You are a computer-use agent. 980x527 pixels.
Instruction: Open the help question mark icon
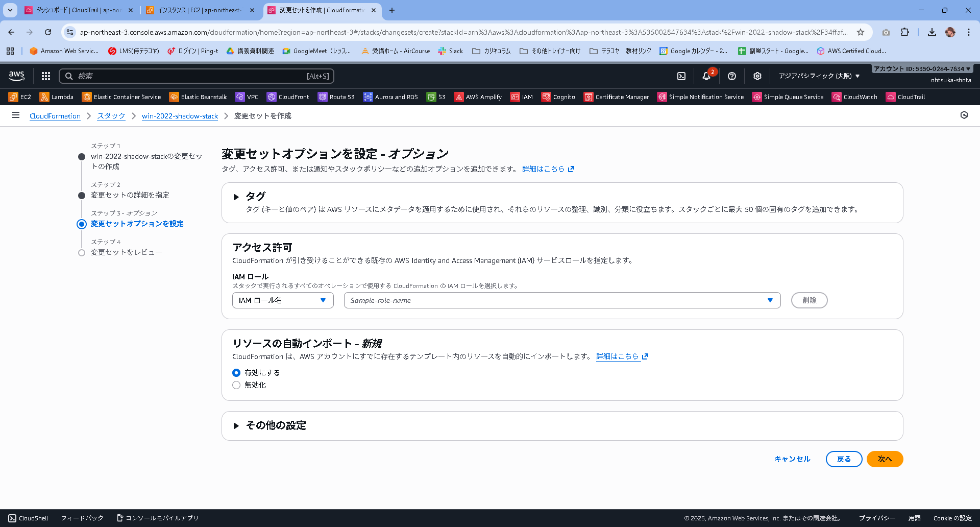pyautogui.click(x=732, y=76)
